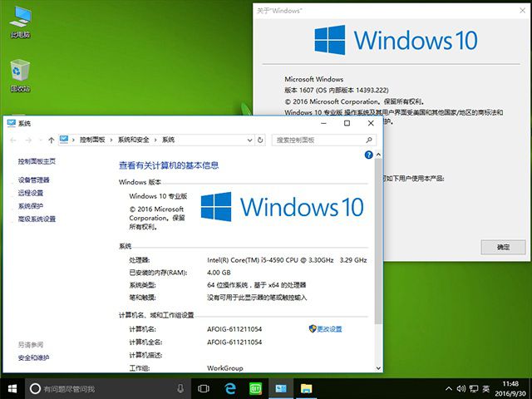The width and height of the screenshot is (532, 399).
Task: Go back in the System window
Action: [13, 140]
